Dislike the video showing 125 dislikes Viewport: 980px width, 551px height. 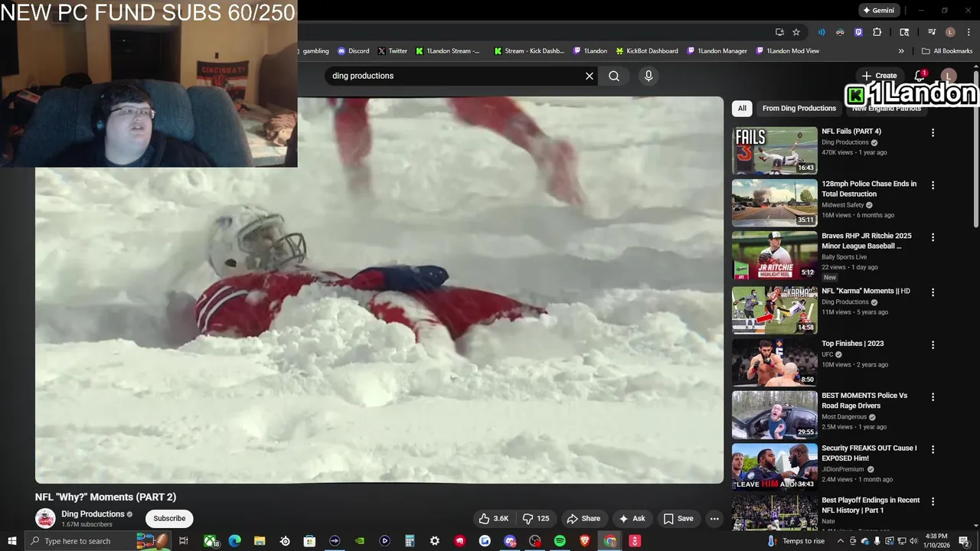(537, 518)
